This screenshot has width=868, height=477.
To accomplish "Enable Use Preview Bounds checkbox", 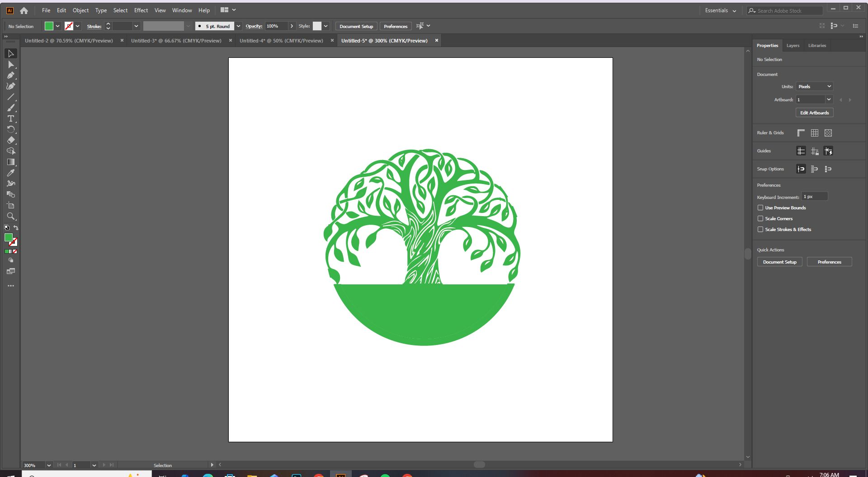I will pos(760,208).
